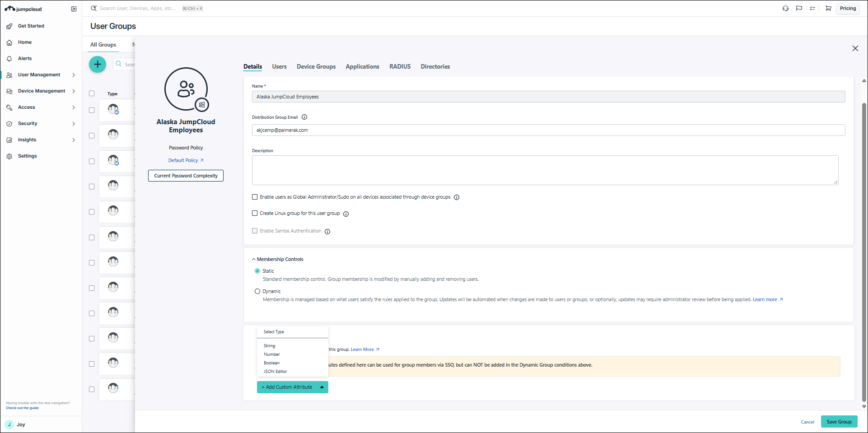Open the checklist icon in top bar
The width and height of the screenshot is (868, 433).
coord(812,9)
